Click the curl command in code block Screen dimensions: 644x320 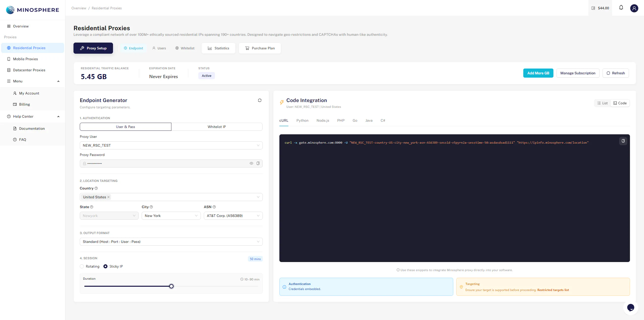coord(437,143)
